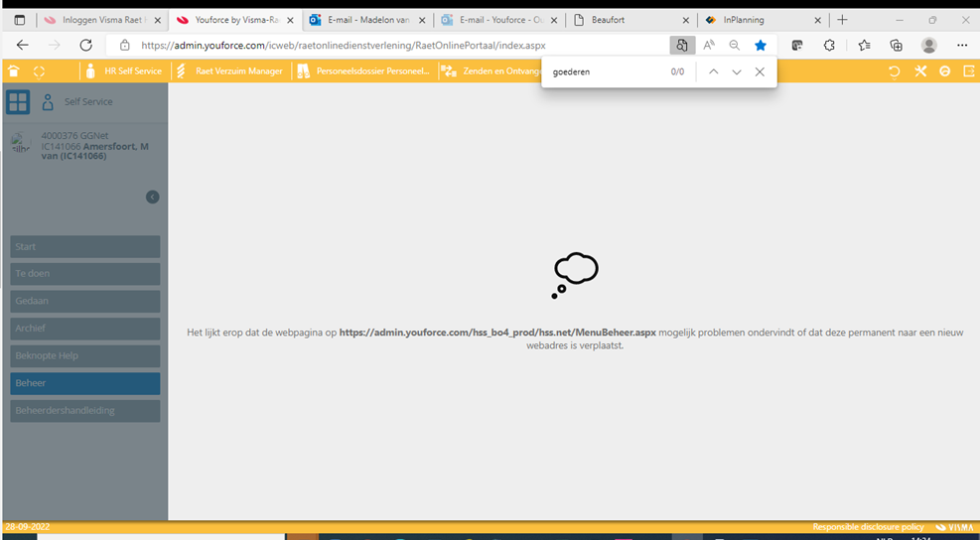
Task: Click the round help icon in the orange toolbar
Action: [x=945, y=71]
